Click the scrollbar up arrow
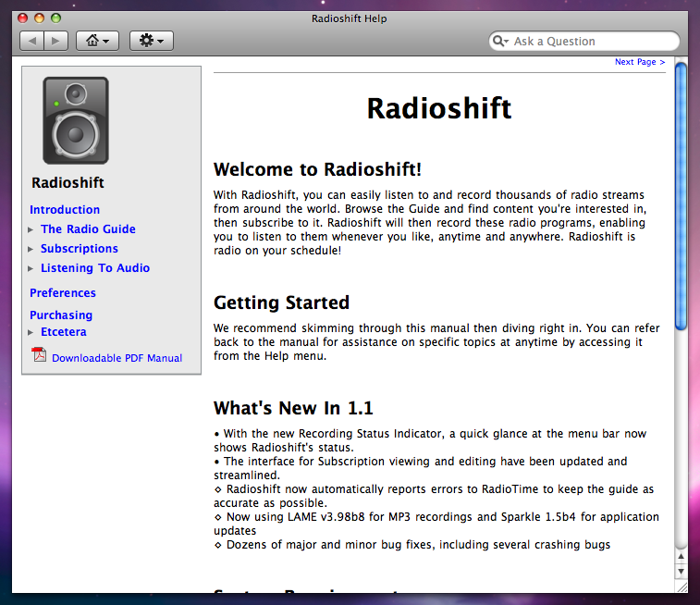The image size is (700, 605). (x=681, y=556)
